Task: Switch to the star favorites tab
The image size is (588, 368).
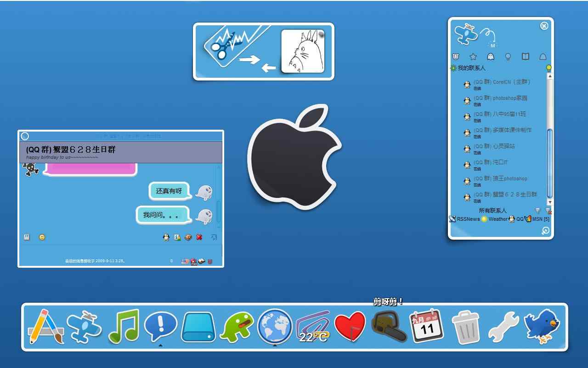Action: coord(473,57)
